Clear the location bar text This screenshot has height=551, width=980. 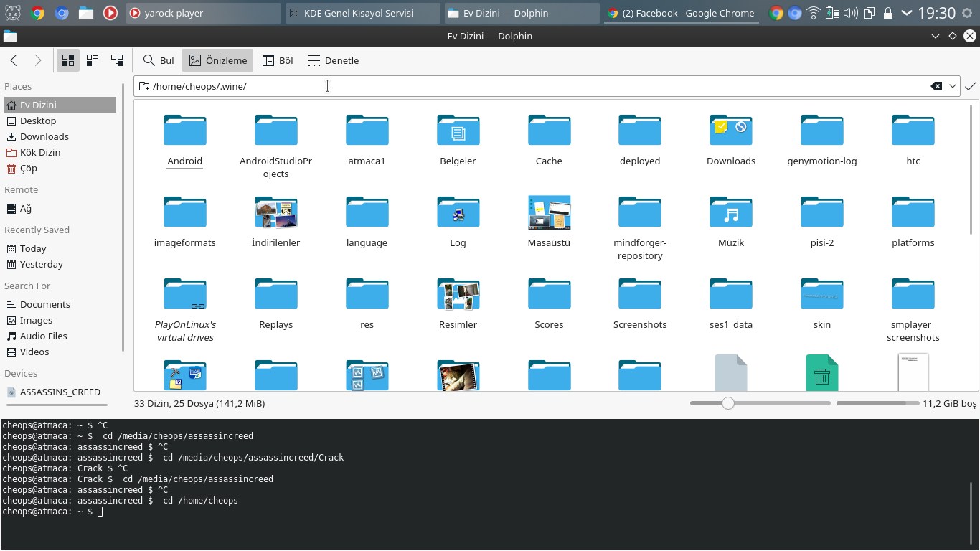(936, 86)
